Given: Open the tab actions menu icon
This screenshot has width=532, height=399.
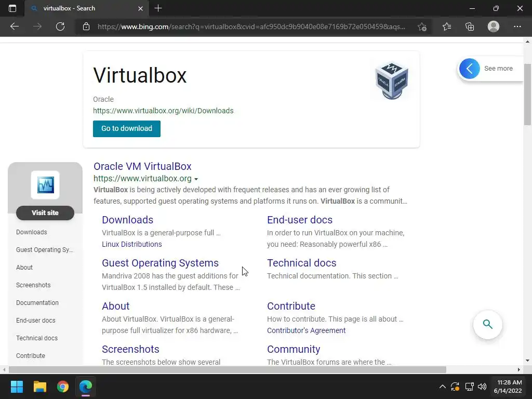Looking at the screenshot, I should [x=12, y=8].
